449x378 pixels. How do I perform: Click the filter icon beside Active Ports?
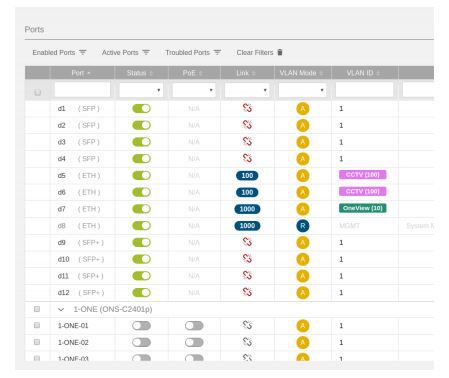click(x=146, y=52)
